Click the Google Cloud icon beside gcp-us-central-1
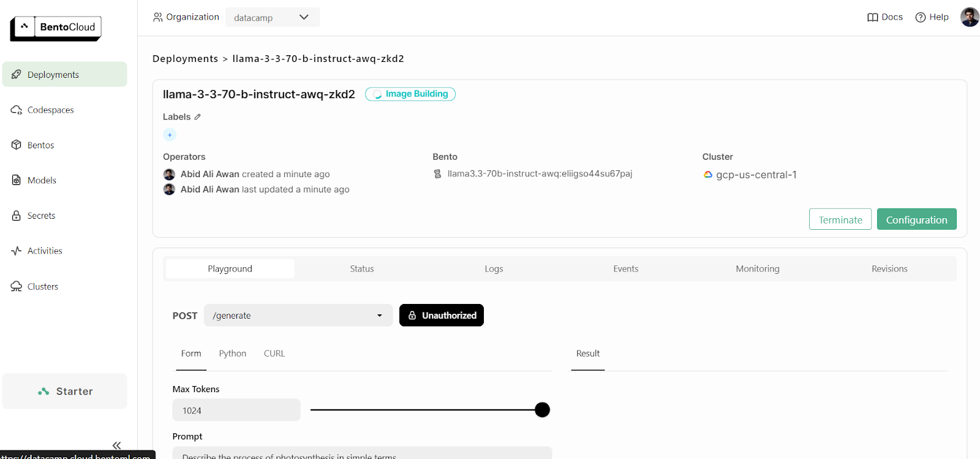Image resolution: width=980 pixels, height=459 pixels. pos(708,175)
